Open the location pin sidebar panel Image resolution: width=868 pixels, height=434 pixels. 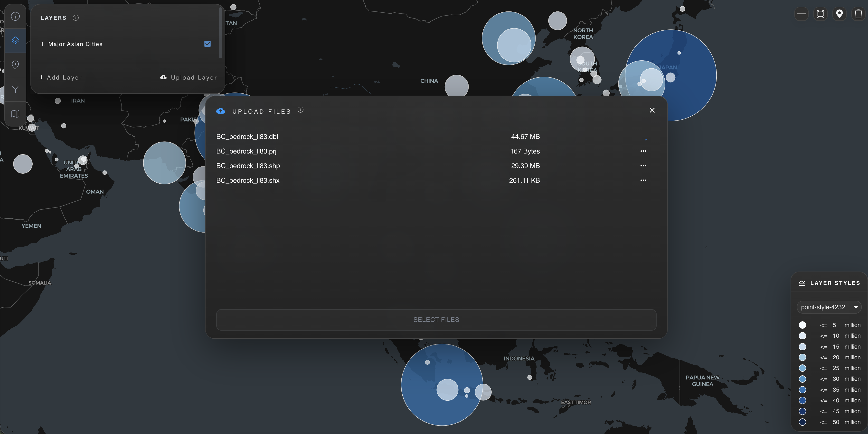[15, 65]
